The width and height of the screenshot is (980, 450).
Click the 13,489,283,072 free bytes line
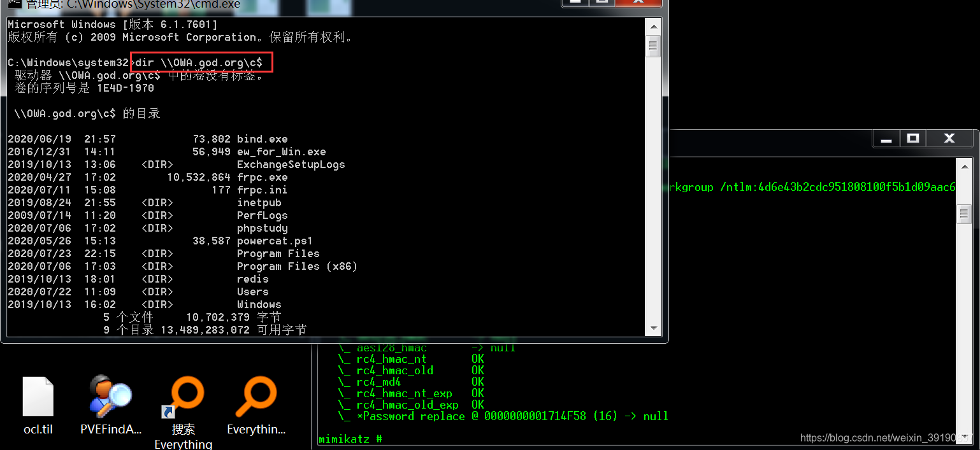click(x=205, y=330)
